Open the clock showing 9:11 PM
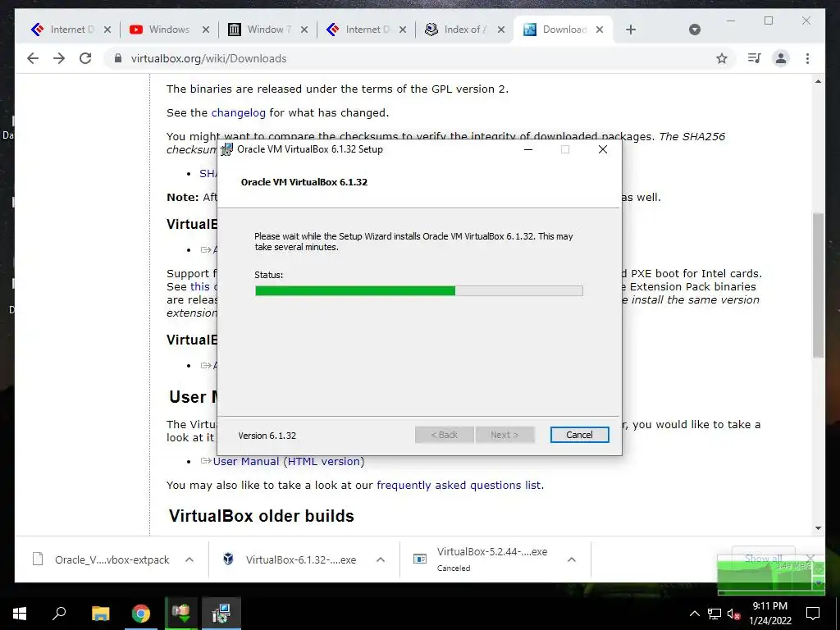 (x=769, y=614)
